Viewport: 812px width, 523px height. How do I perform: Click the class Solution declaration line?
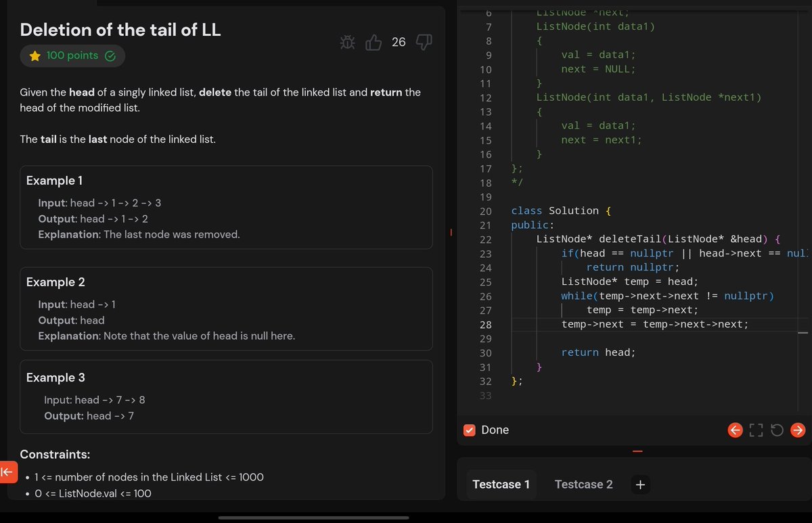(x=562, y=211)
